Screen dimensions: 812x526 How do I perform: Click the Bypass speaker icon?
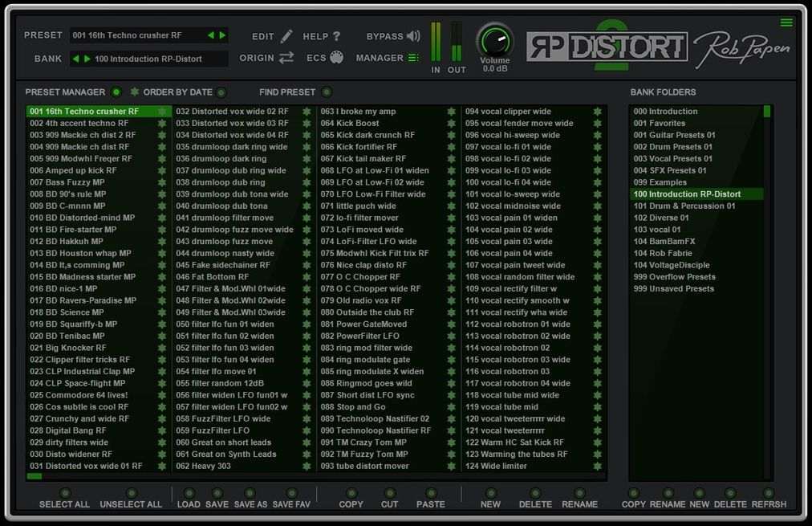click(x=413, y=35)
